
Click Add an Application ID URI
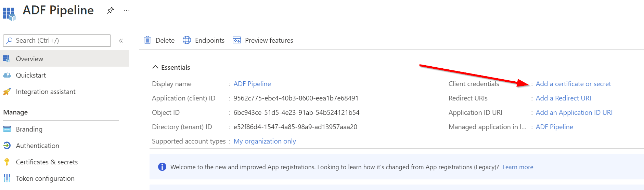(x=574, y=112)
